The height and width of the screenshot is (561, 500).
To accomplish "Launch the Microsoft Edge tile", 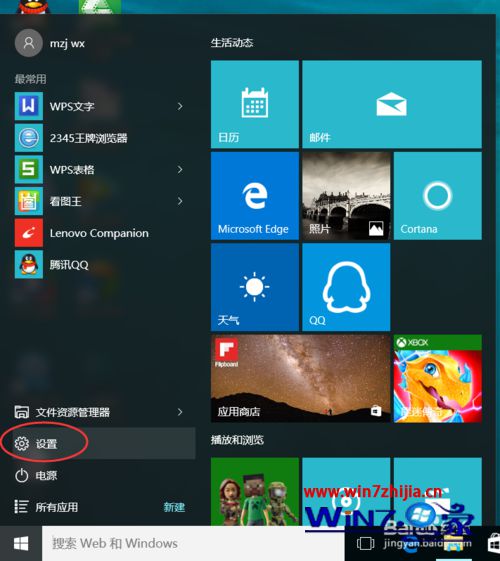I will click(x=255, y=196).
